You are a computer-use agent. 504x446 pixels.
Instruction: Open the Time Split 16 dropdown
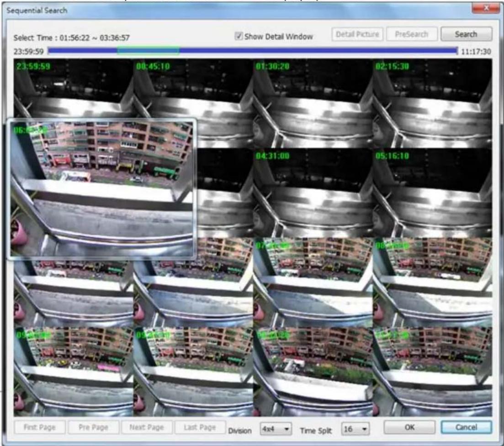[x=355, y=429]
